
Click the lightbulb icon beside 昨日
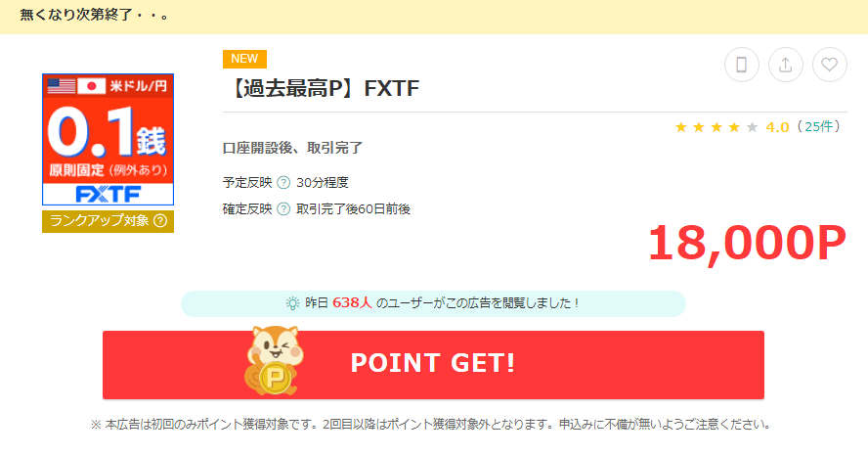tap(291, 303)
